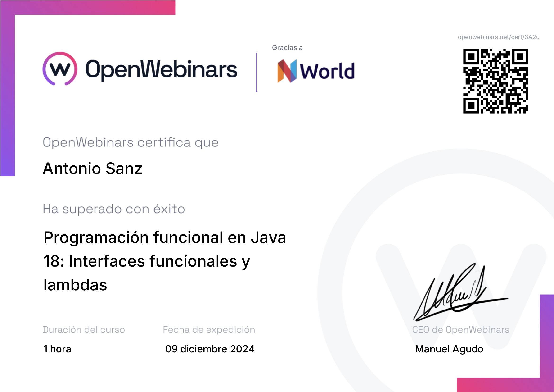Click the 'CEO de OpenWebinars' caption
Screen dimensions: 554x392
point(460,330)
